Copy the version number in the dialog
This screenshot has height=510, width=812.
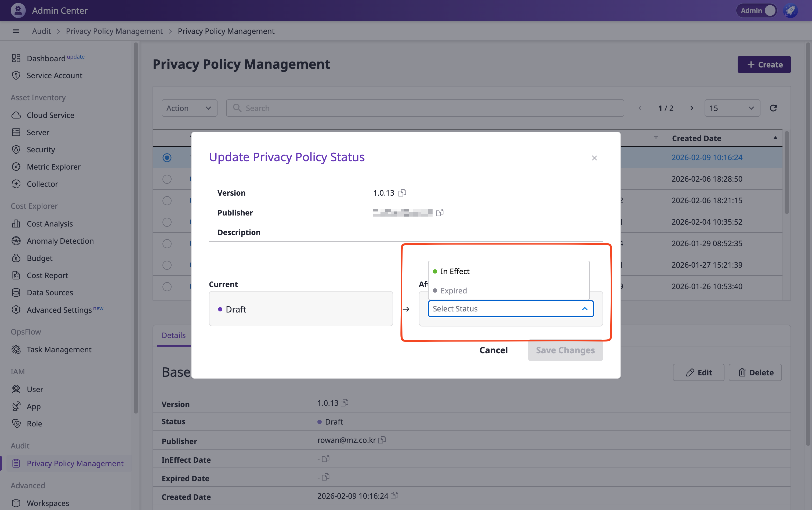point(402,193)
